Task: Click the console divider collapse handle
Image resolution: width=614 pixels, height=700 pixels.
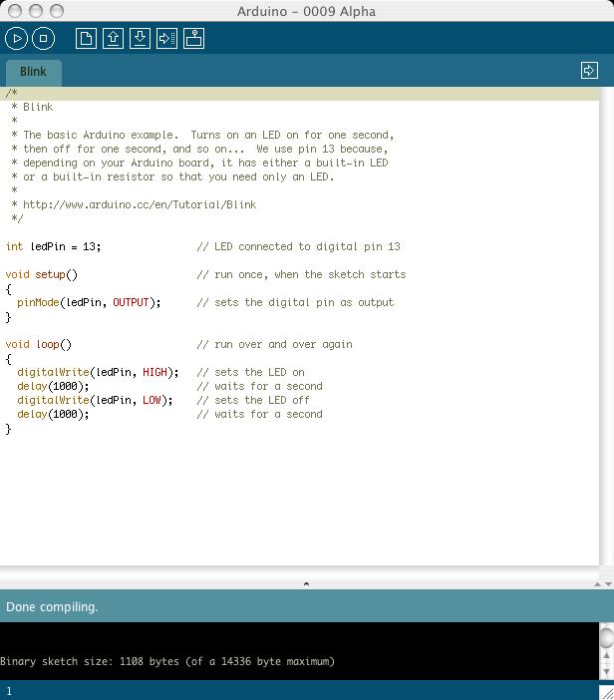Action: tap(306, 584)
